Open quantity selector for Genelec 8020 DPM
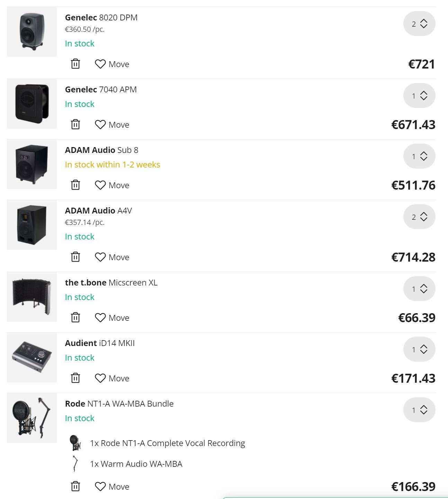 pos(419,24)
